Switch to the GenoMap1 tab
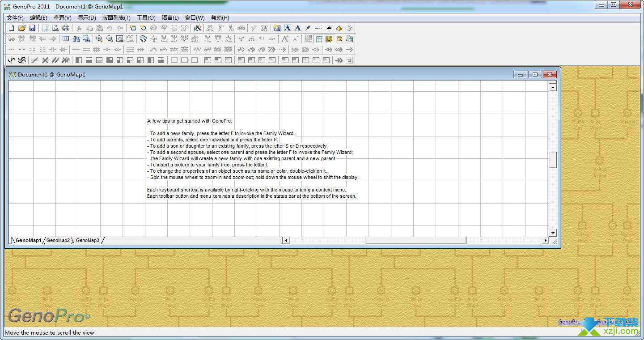Viewport: 644px width, 340px height. click(28, 240)
